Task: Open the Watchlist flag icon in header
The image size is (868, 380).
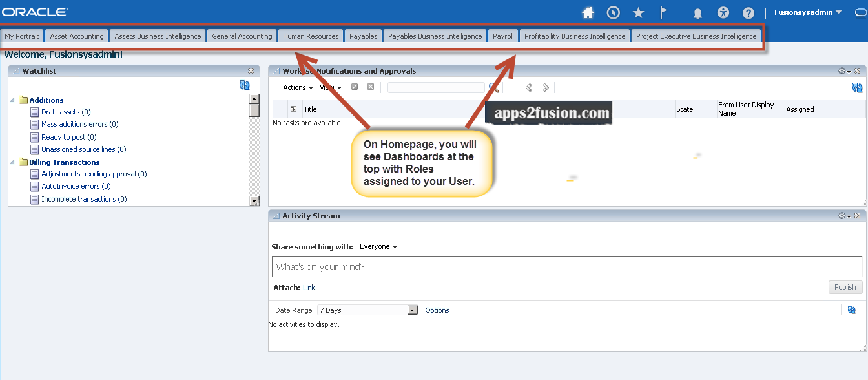Action: click(663, 13)
